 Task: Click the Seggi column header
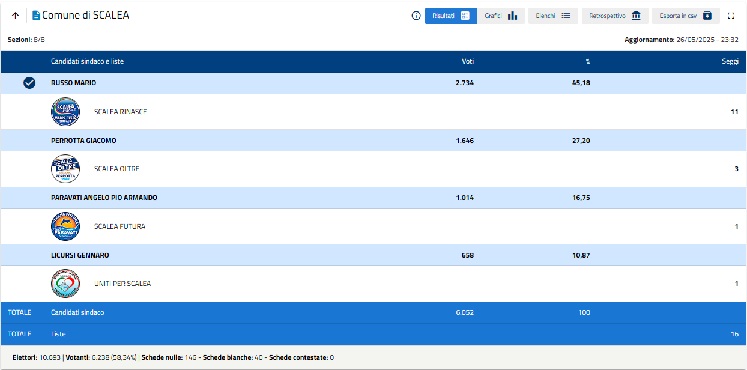(731, 61)
